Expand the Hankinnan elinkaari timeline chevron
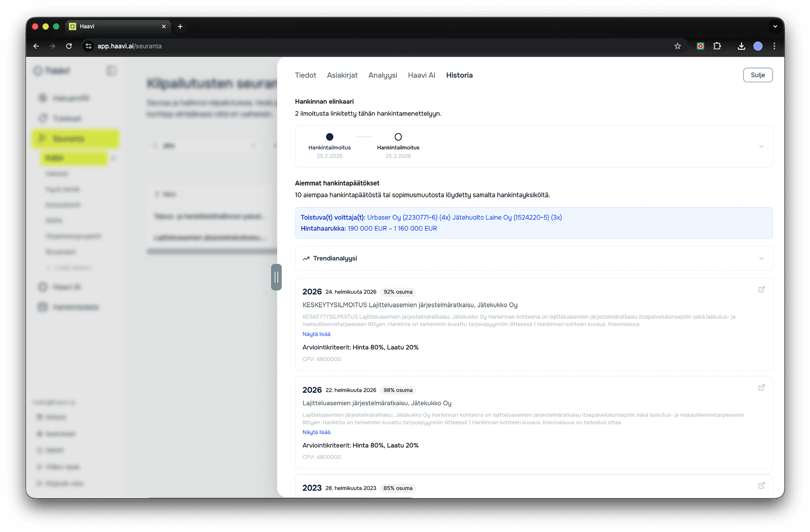Screen dimensions: 810x532 [761, 147]
